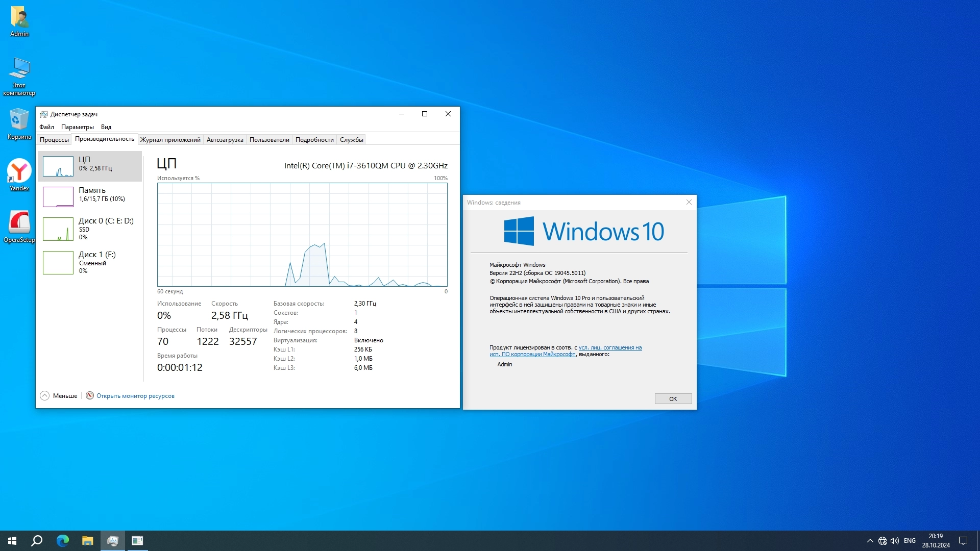Viewport: 980px width, 551px height.
Task: Open the Параметры menu
Action: tap(77, 127)
